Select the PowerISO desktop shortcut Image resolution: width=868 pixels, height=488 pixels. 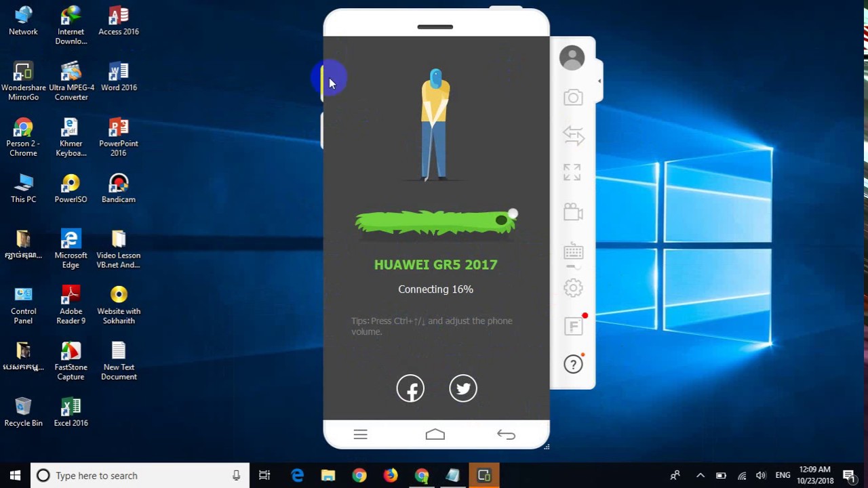point(71,188)
